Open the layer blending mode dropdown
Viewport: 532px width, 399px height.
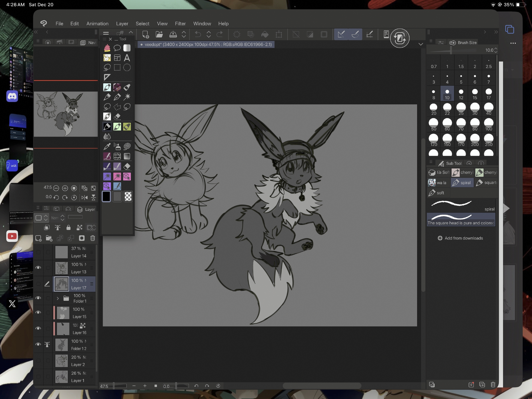point(58,218)
